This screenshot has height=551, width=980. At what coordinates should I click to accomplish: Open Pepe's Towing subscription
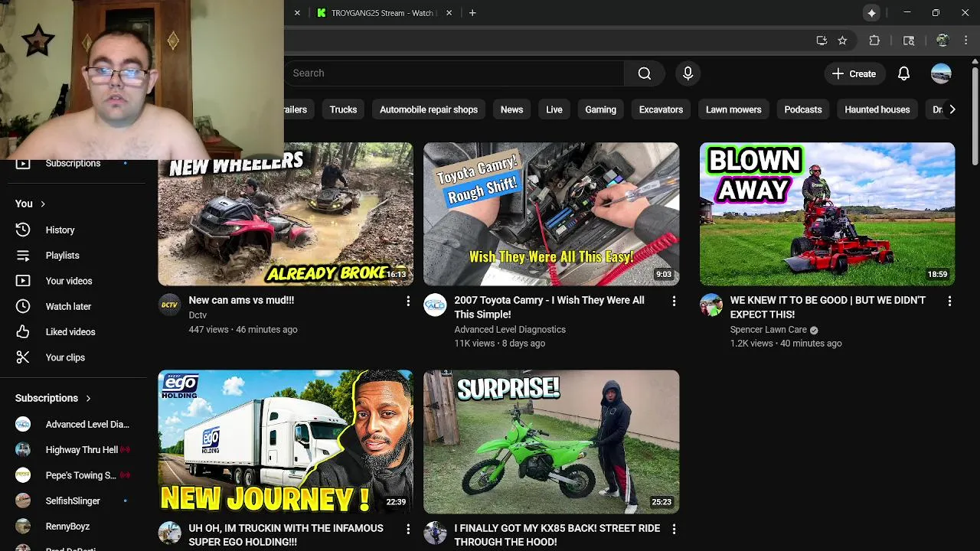pos(73,475)
